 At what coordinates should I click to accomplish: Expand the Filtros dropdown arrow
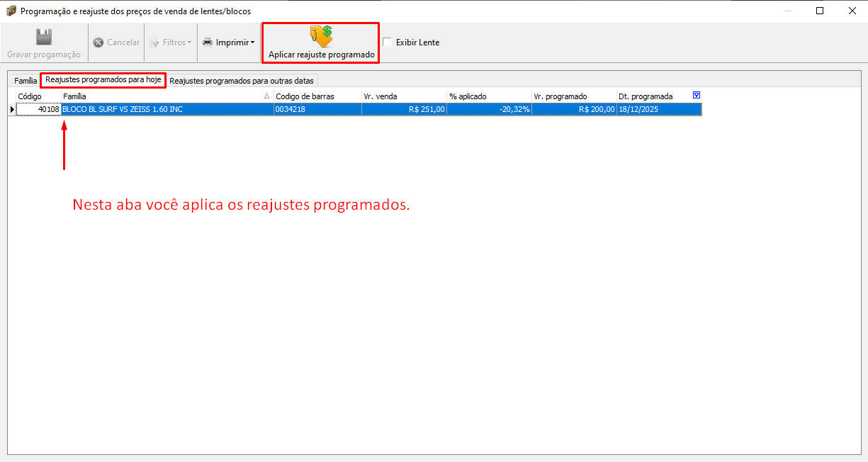(189, 43)
